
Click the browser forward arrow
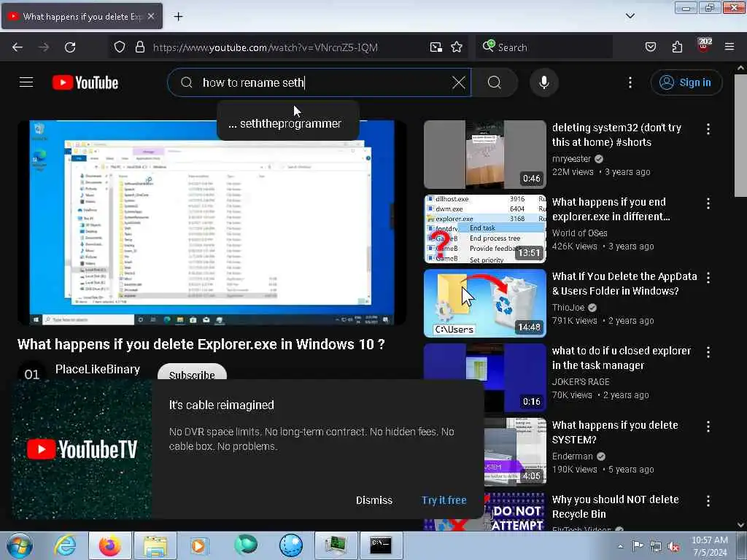coord(44,47)
